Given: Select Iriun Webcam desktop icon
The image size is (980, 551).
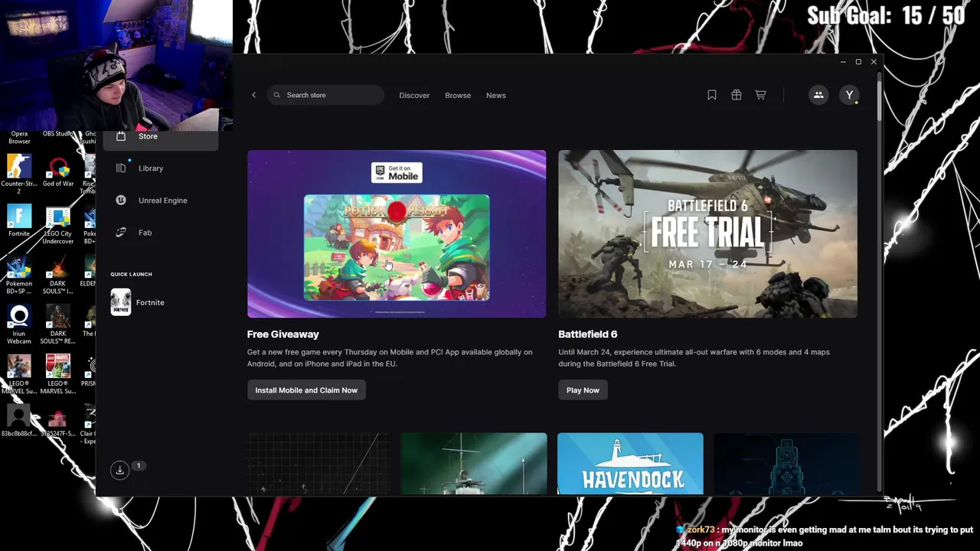Looking at the screenshot, I should coord(19,325).
